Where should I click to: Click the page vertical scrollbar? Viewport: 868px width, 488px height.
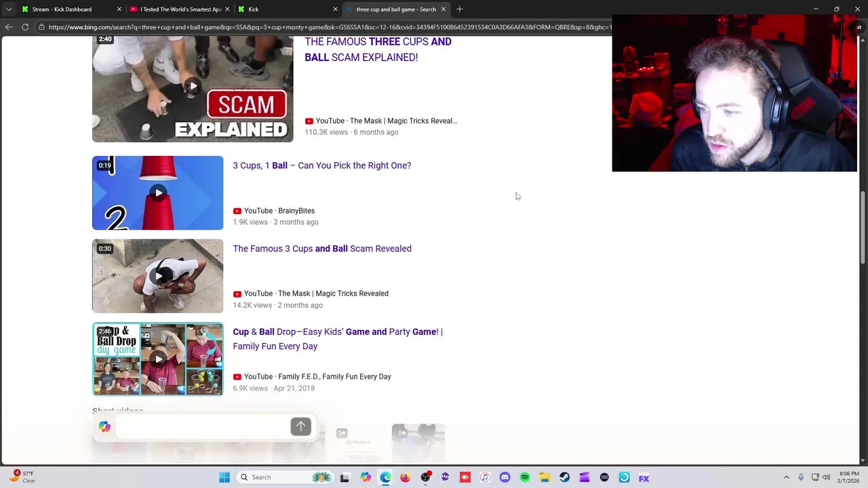863,227
